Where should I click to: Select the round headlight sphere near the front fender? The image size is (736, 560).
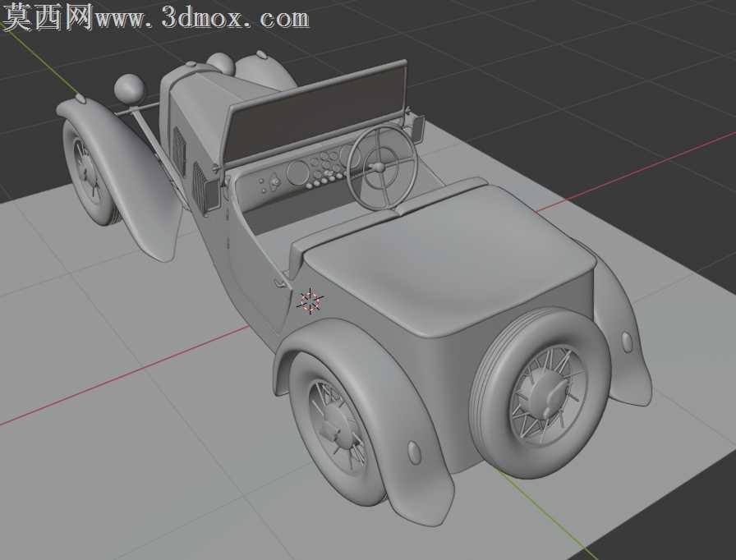tap(130, 88)
